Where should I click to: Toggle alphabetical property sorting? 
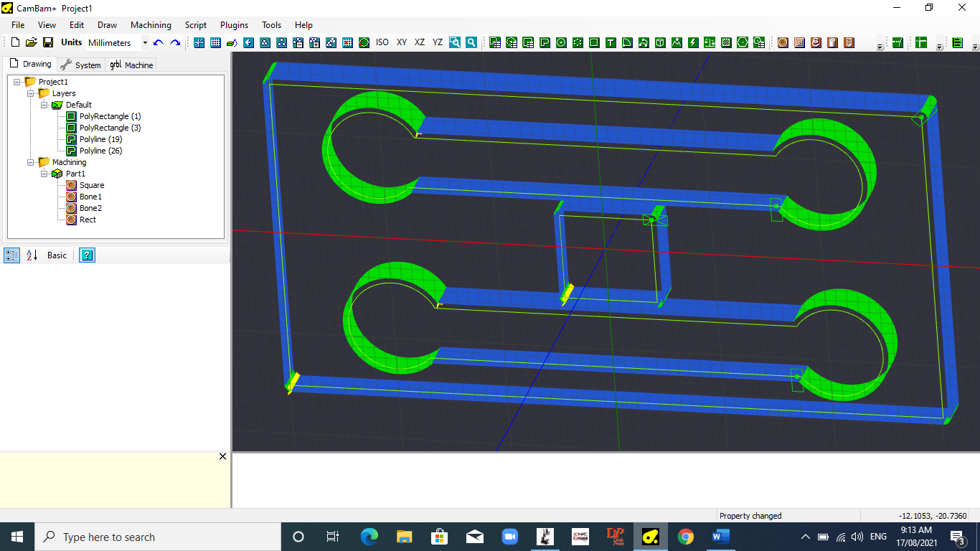coord(32,255)
